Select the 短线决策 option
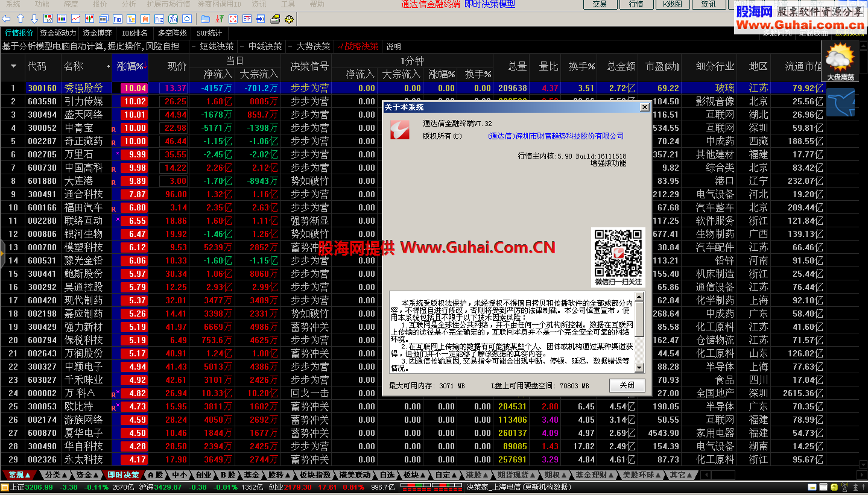This screenshot has width=868, height=495. point(212,46)
